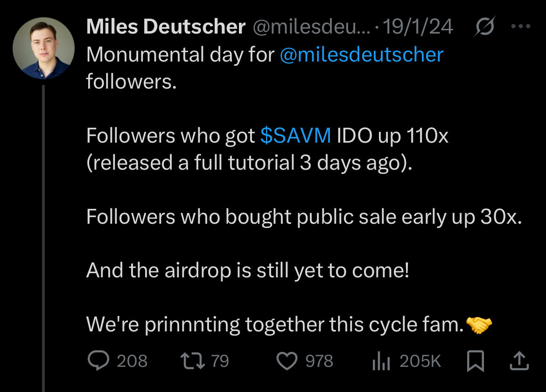Click the Miles Deutscher display name
The width and height of the screenshot is (546, 392).
pyautogui.click(x=166, y=28)
